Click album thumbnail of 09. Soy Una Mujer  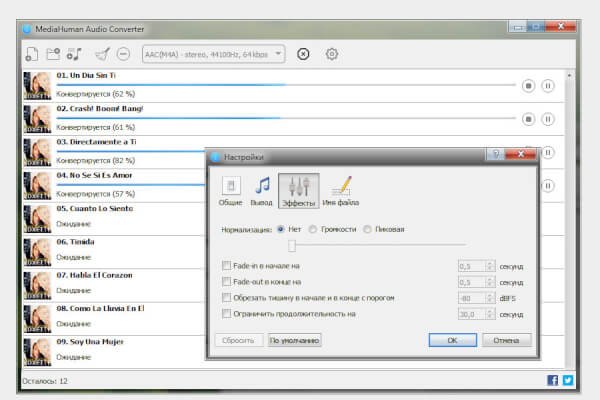tap(37, 352)
